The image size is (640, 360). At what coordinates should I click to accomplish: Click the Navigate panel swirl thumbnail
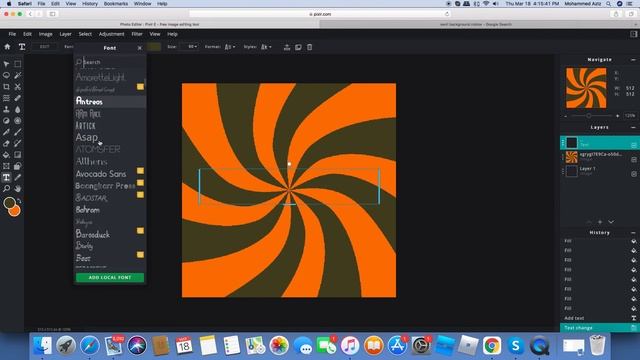(x=586, y=88)
